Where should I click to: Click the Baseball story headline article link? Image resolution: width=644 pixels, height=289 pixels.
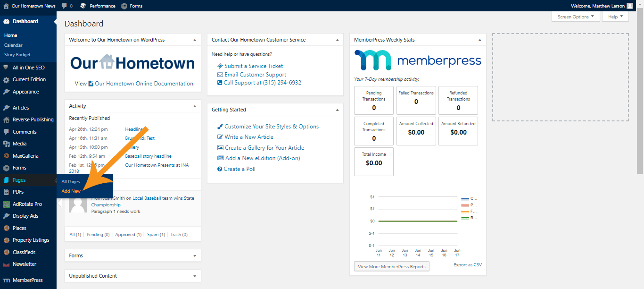(148, 156)
